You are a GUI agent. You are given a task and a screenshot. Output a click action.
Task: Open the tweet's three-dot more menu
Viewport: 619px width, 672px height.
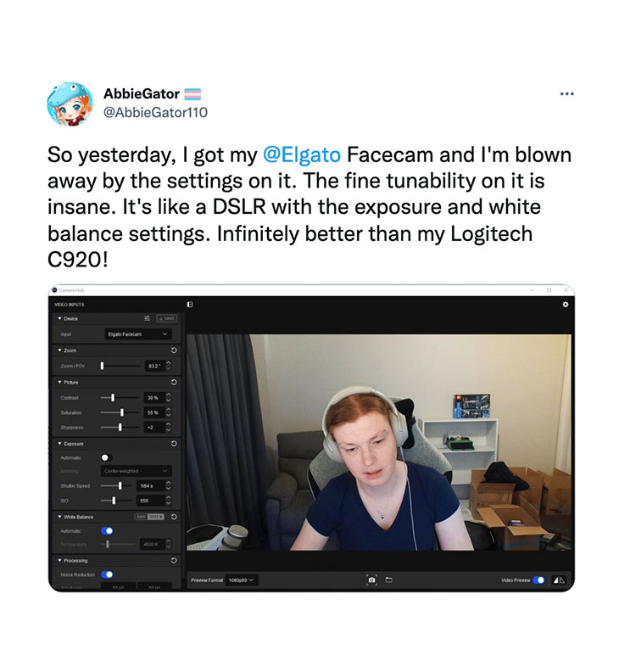pos(566,94)
